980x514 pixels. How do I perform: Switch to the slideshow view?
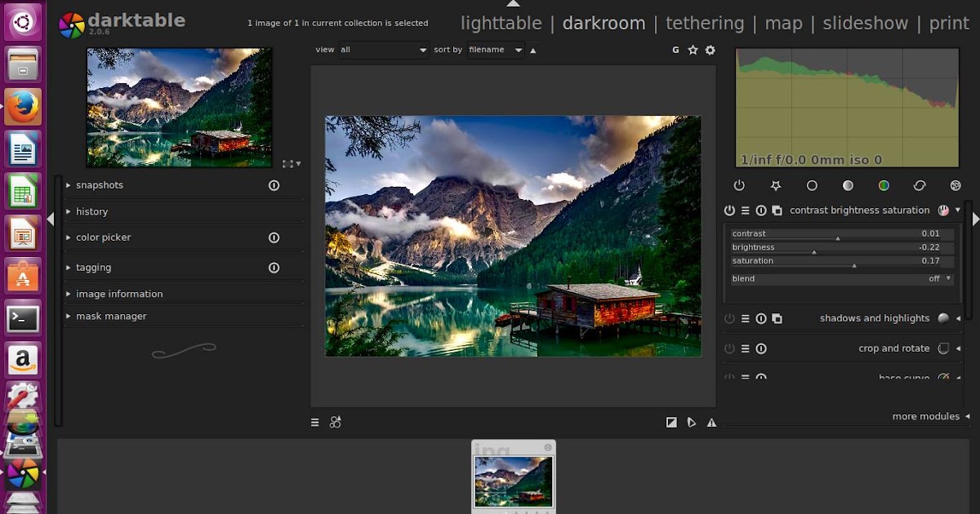click(865, 24)
